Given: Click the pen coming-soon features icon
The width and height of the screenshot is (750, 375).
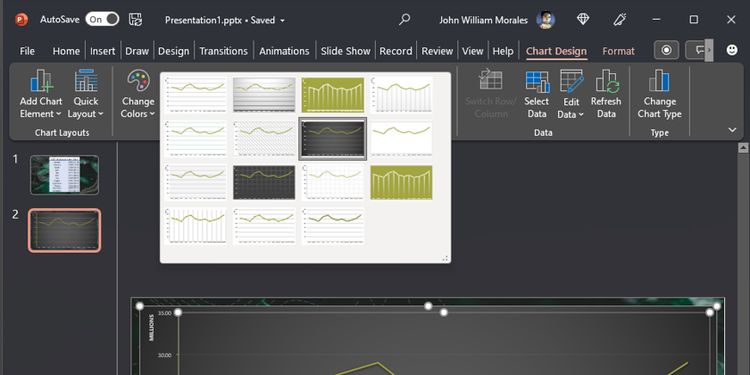Looking at the screenshot, I should 620,19.
